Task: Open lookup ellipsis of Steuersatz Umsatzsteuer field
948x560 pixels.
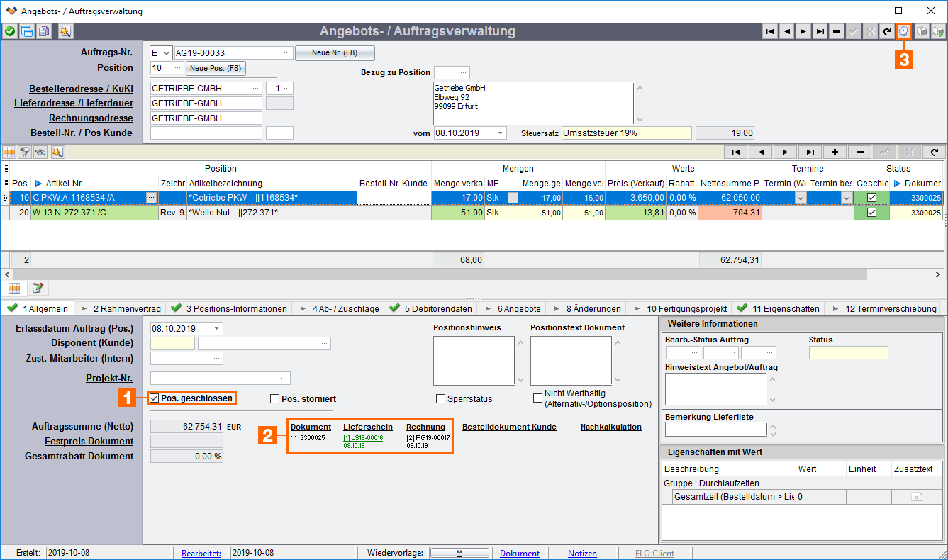Action: click(x=686, y=133)
